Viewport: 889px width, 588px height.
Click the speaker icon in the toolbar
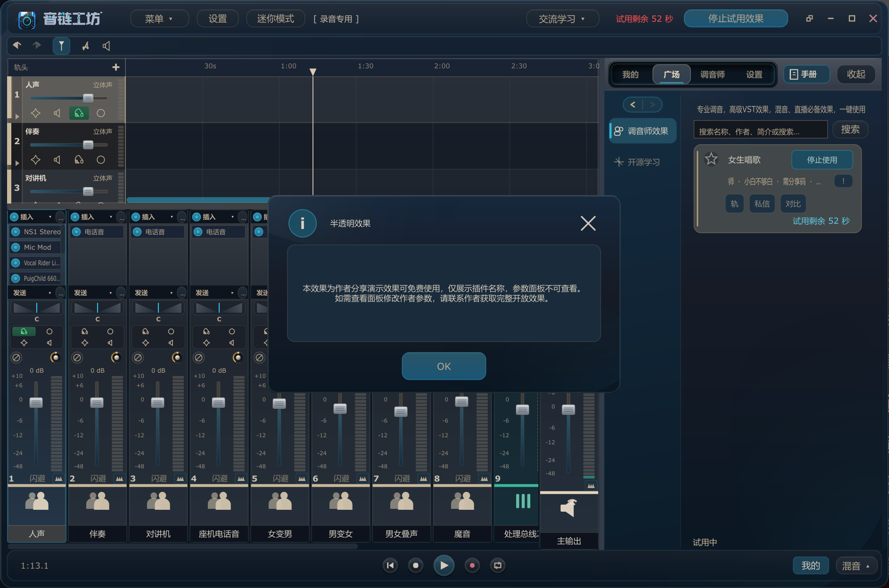tap(107, 46)
